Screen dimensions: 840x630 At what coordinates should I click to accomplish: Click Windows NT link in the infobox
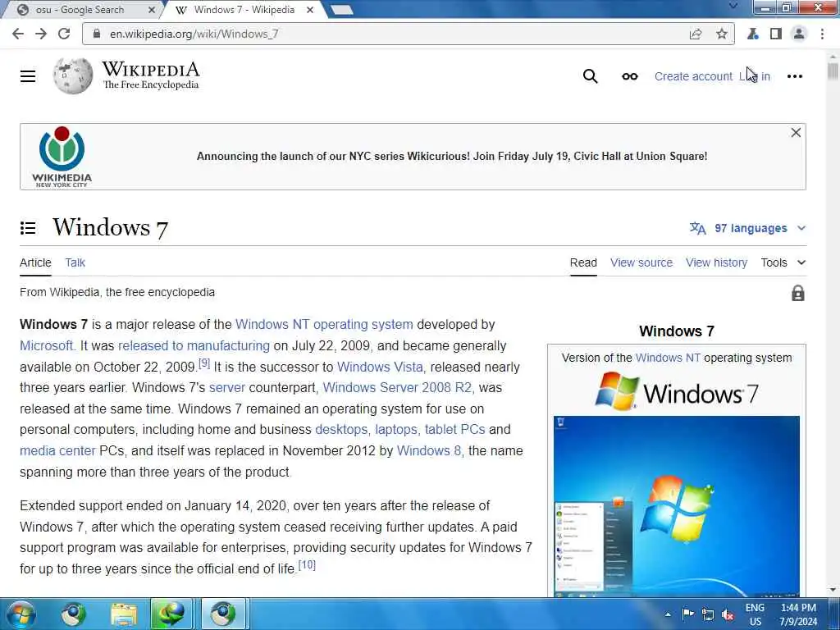point(668,358)
